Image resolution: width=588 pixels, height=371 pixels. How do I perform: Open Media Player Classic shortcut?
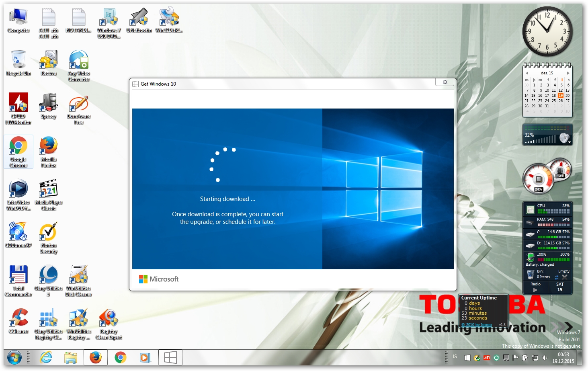49,195
